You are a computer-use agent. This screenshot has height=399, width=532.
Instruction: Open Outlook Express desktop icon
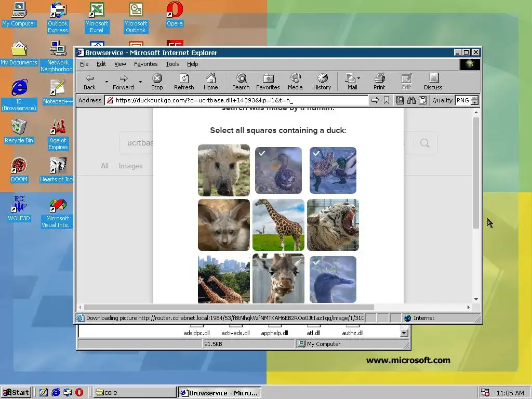58,18
